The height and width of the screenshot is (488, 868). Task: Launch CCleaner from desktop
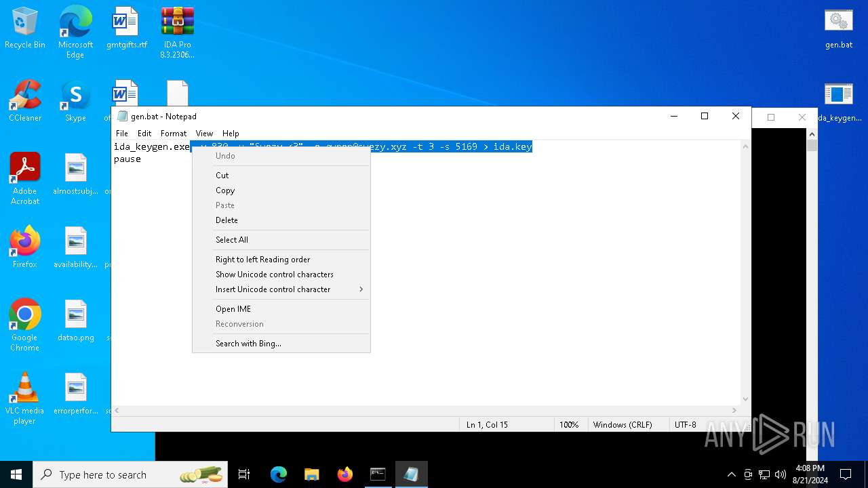click(x=25, y=102)
